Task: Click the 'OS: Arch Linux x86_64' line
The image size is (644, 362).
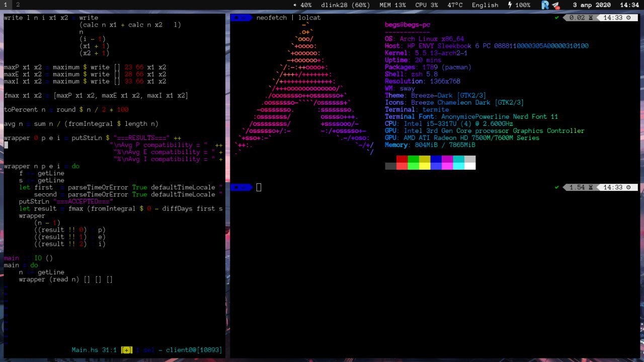Action: (424, 39)
